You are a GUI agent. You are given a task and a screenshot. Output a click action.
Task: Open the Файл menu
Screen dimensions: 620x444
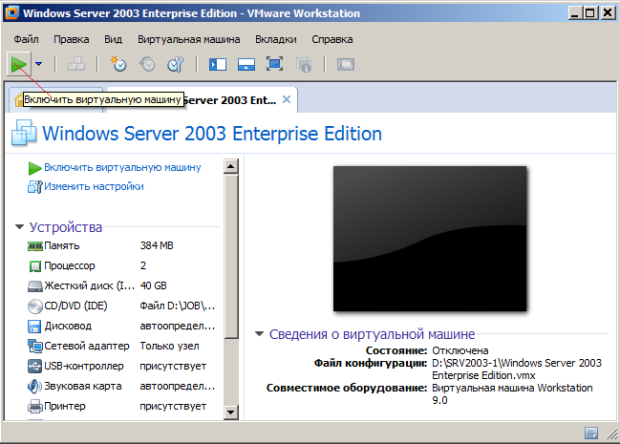[x=26, y=39]
